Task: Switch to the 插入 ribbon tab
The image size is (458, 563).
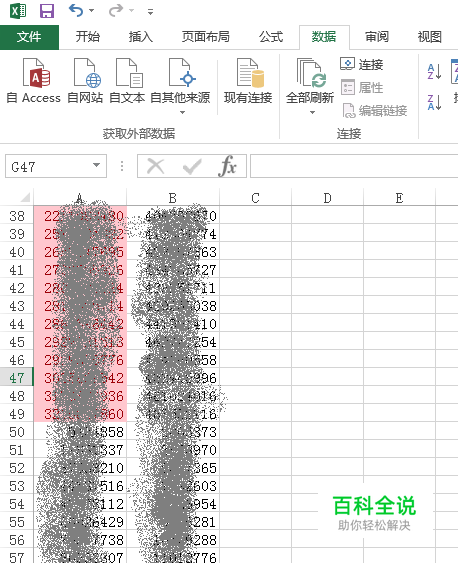Action: click(x=141, y=37)
